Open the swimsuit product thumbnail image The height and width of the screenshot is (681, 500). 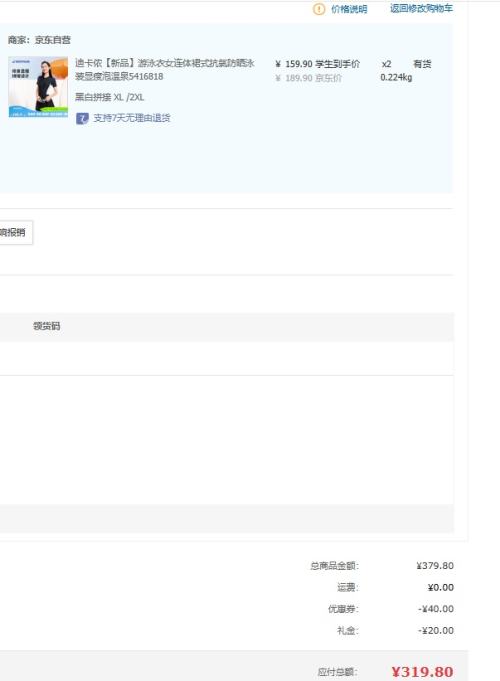point(38,86)
